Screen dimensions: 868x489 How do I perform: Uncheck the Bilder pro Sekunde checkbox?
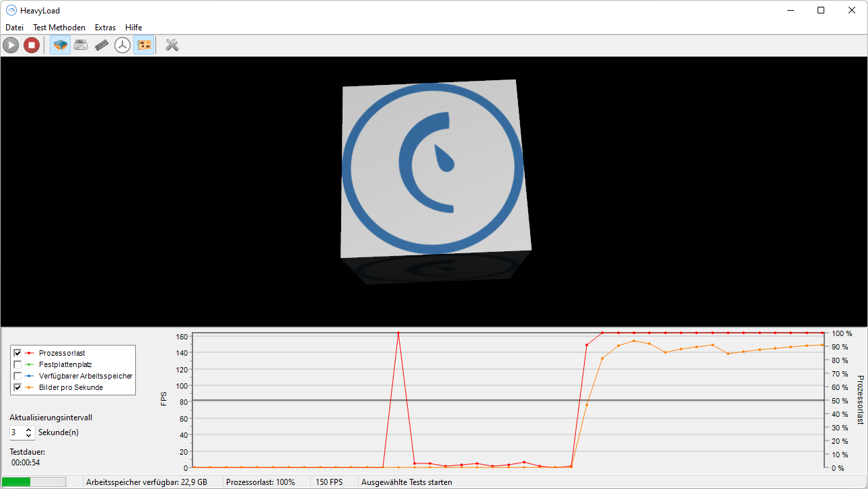(17, 387)
